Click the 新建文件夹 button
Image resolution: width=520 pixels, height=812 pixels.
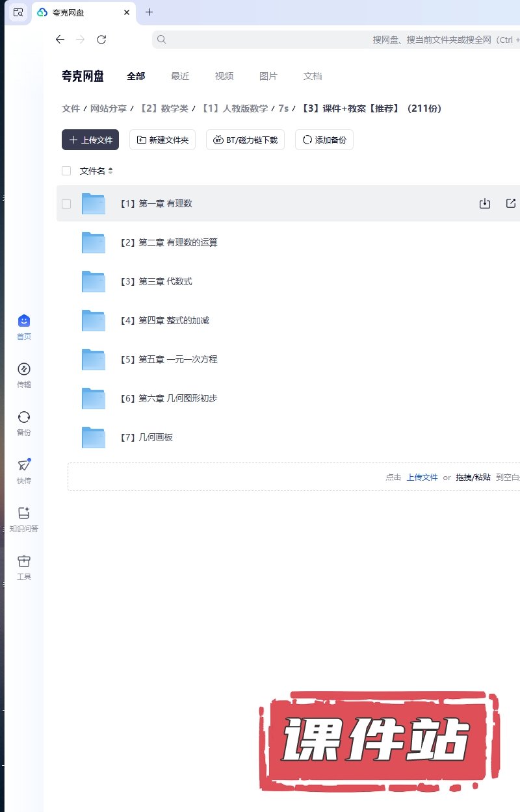point(162,140)
